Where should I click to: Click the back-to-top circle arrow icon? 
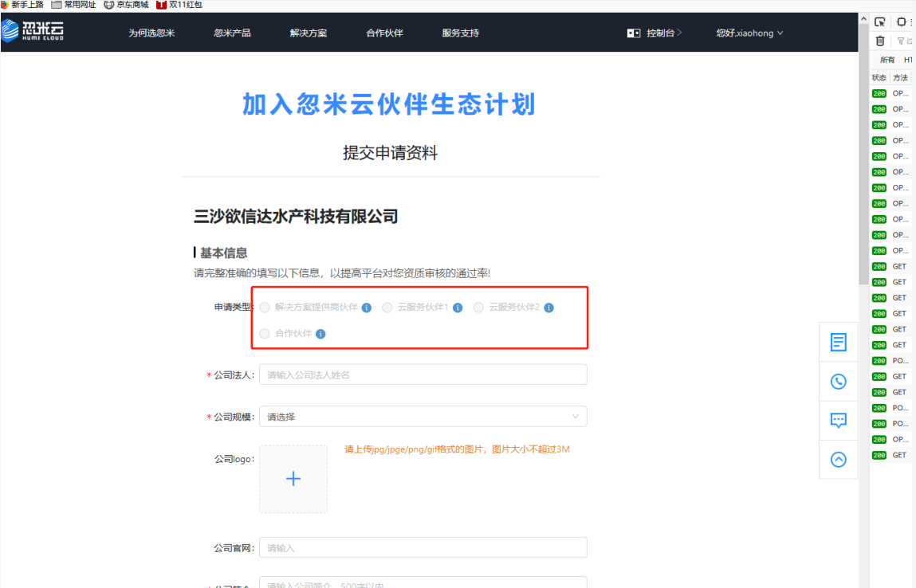[838, 459]
